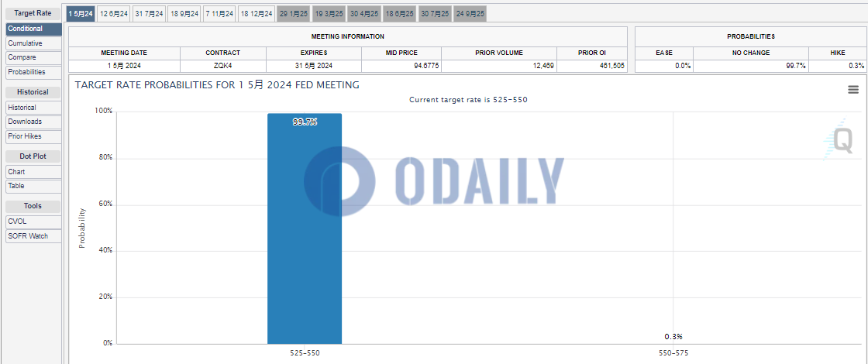Select the 12 6月24 meeting tab
868x364 pixels.
(114, 14)
